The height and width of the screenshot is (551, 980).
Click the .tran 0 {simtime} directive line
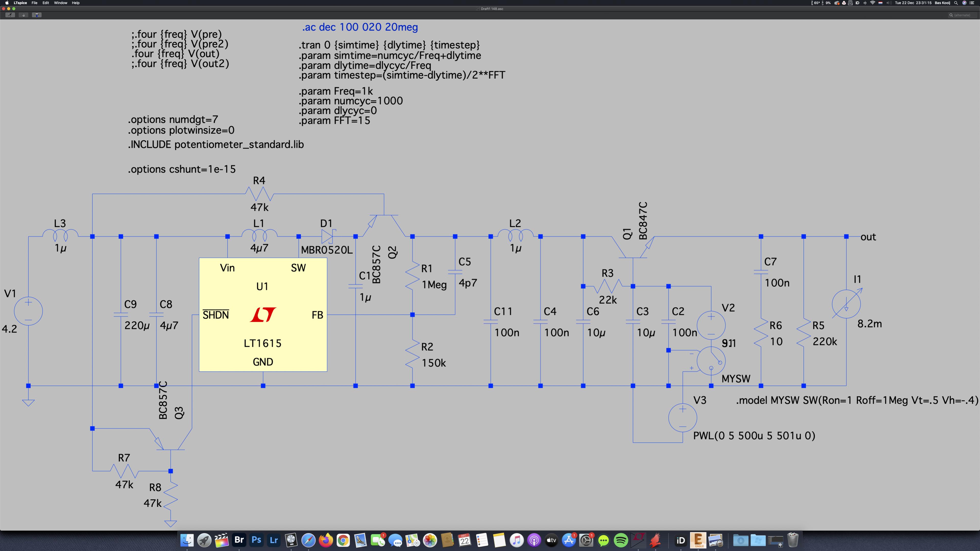[x=389, y=45]
